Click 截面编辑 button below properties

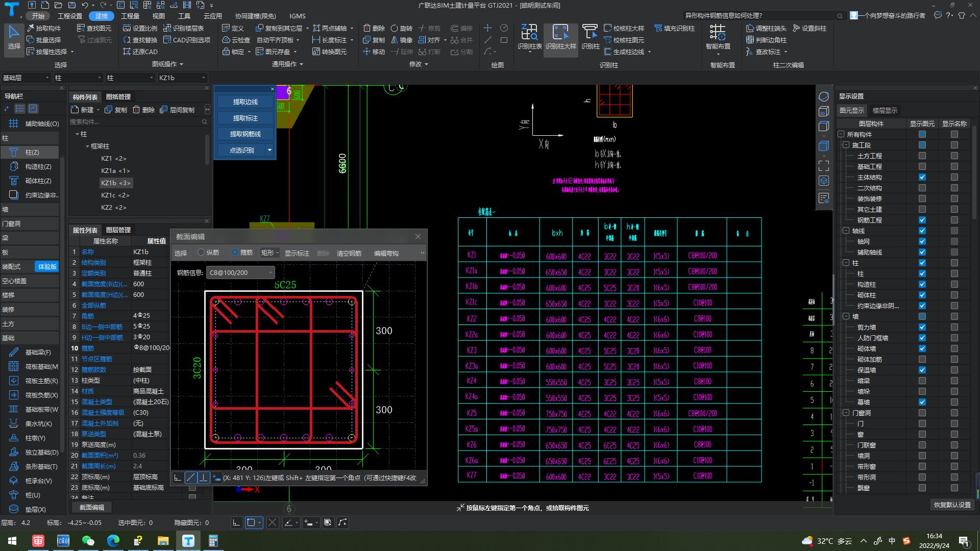point(92,507)
